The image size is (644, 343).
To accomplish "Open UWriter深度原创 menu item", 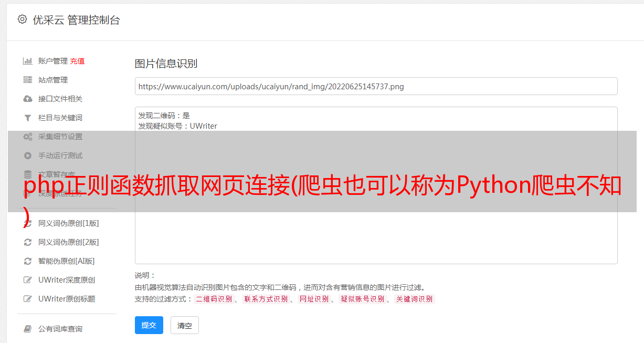I will pos(67,280).
